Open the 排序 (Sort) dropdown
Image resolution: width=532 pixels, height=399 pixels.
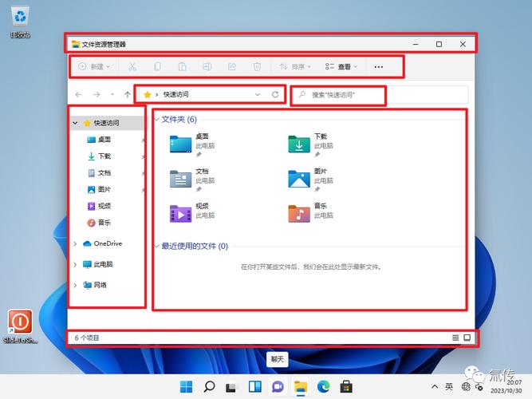click(295, 66)
